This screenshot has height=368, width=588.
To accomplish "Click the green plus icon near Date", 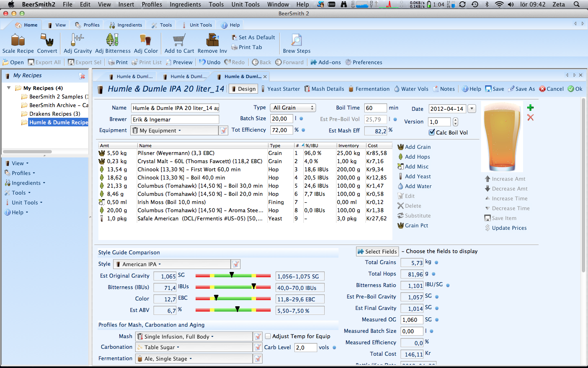I will point(530,108).
